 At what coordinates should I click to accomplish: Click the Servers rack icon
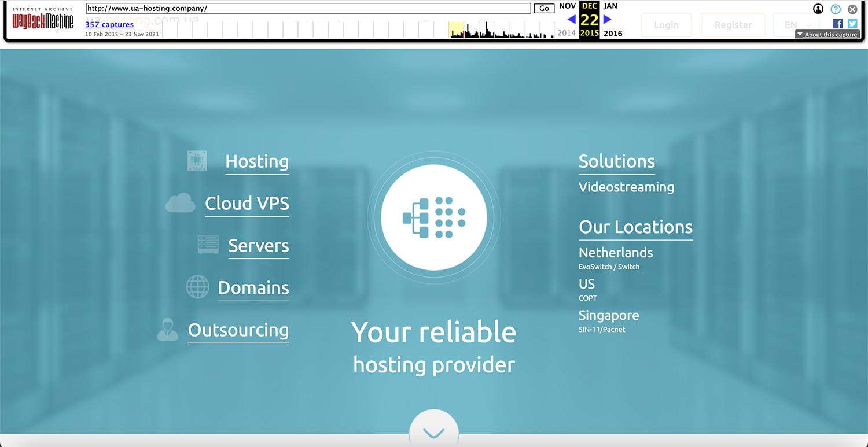[x=208, y=245]
